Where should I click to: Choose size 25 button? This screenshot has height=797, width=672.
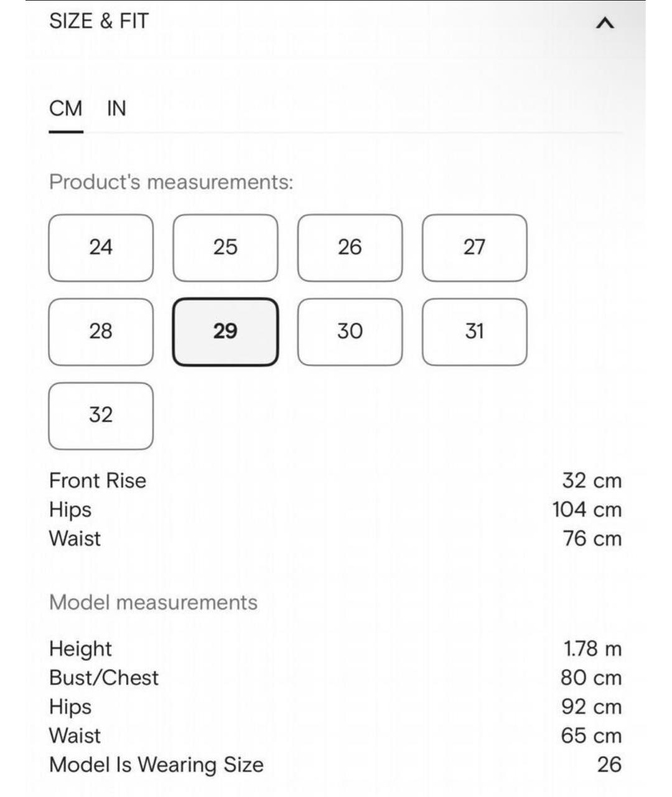coord(225,247)
